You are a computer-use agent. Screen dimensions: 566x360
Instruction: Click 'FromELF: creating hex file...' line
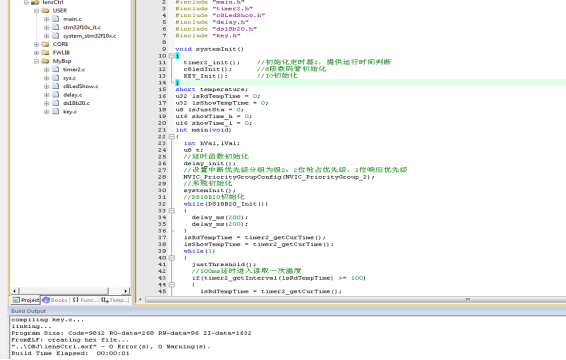pyautogui.click(x=70, y=340)
